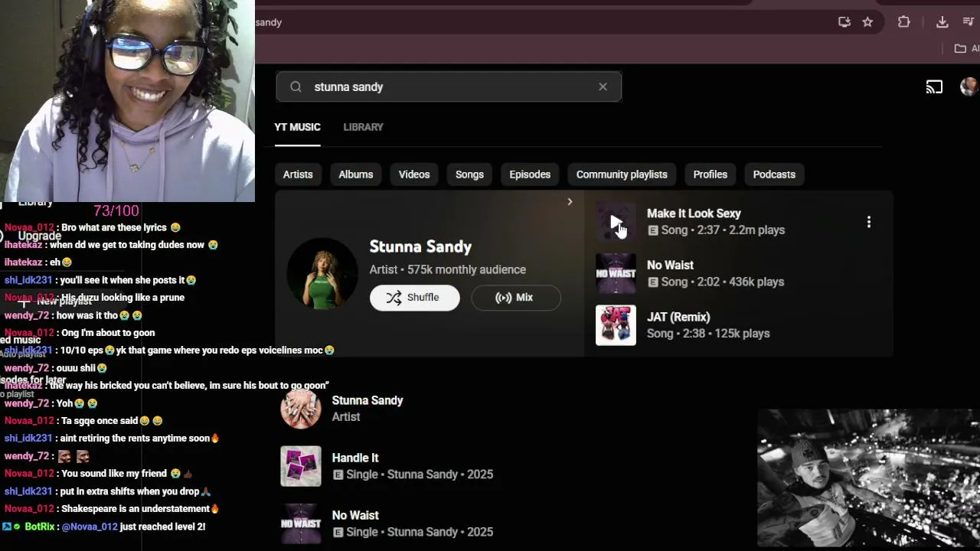Filter results by Artists
Viewport: 980px width, 551px height.
pos(298,174)
